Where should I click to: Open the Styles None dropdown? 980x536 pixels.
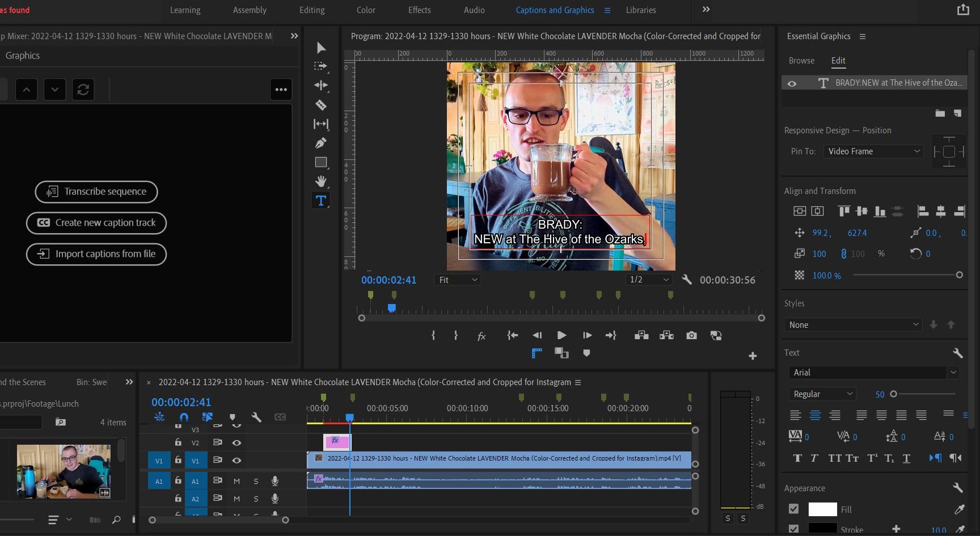click(853, 325)
